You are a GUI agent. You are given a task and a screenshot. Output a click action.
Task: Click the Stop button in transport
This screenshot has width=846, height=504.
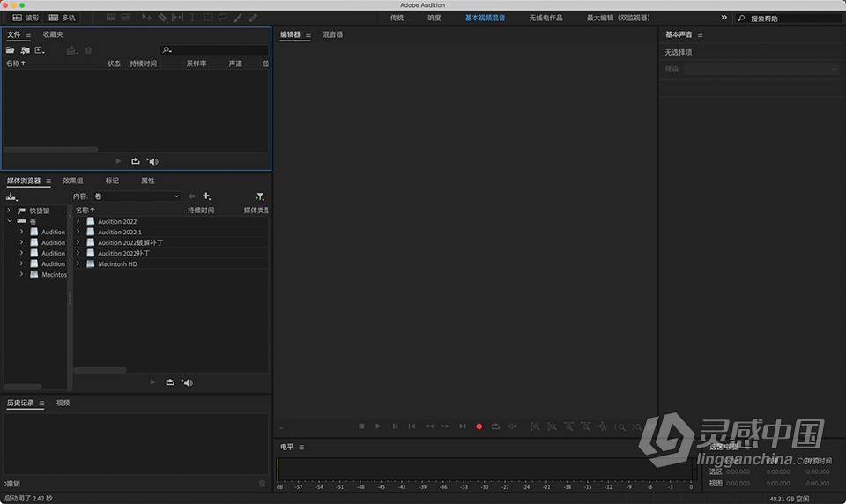361,426
